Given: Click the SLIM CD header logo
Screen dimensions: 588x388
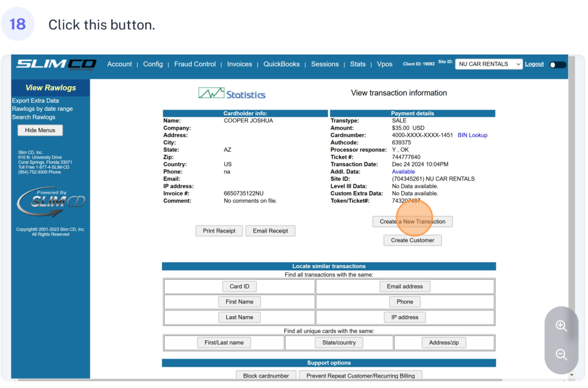Looking at the screenshot, I should pos(56,64).
